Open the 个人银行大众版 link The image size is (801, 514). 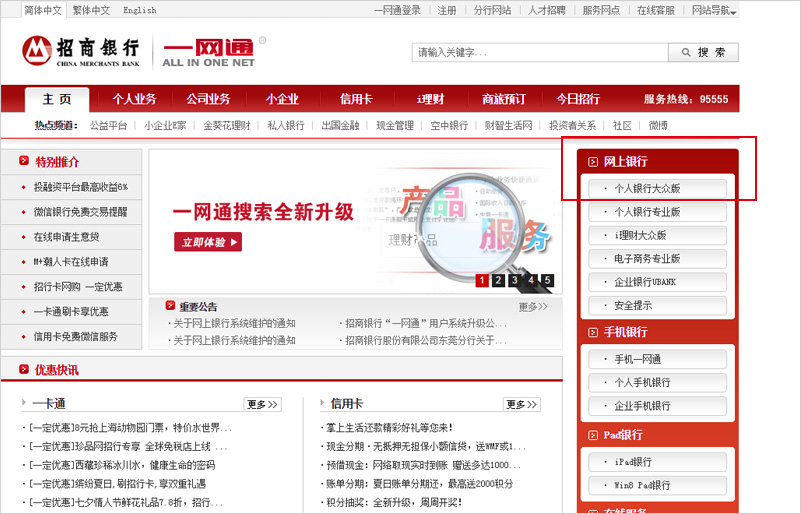(657, 187)
